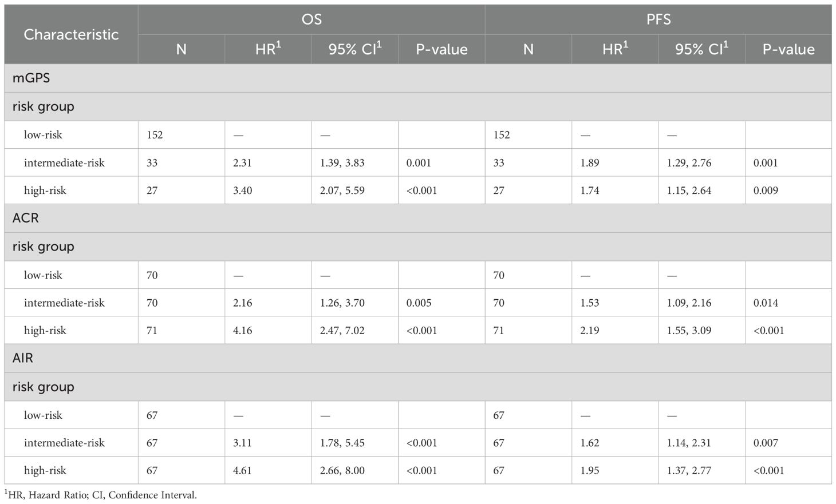Click the Characteristic column header

71,34
